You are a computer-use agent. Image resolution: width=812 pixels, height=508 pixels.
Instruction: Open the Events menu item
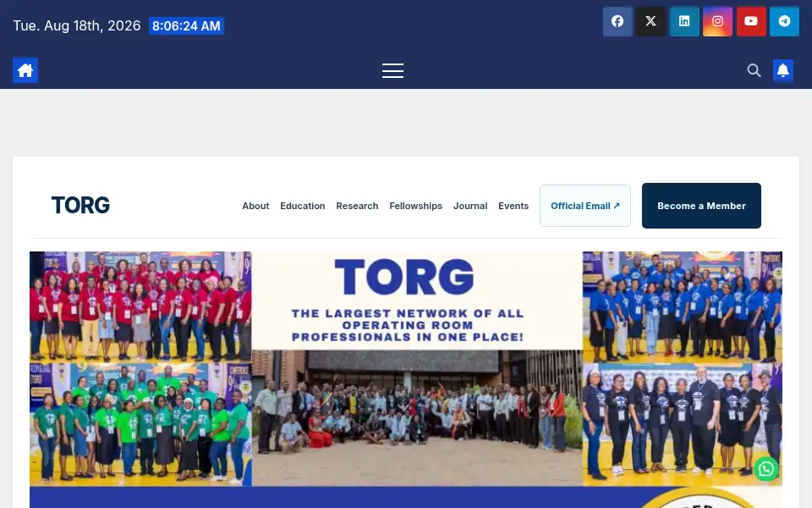[513, 206]
